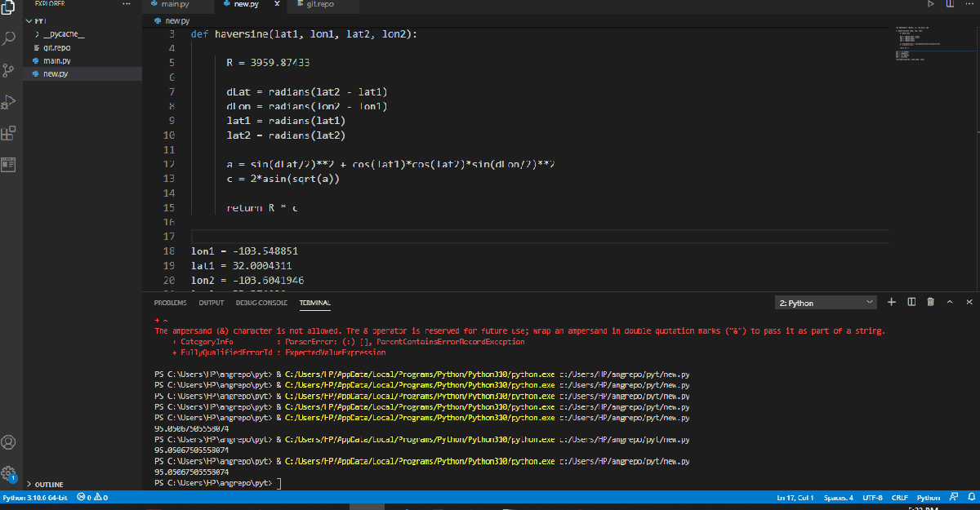Change language mode via Python in status bar
980x510 pixels.
[x=929, y=497]
